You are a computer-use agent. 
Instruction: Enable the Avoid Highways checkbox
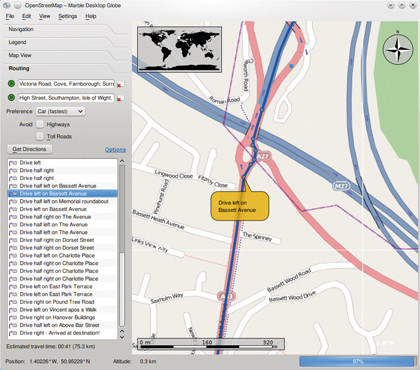click(40, 124)
